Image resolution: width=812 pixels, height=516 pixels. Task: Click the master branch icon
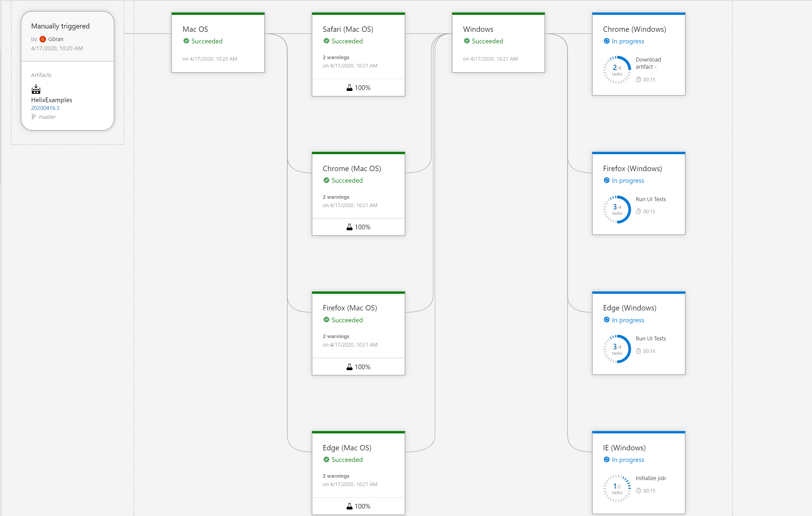[33, 117]
